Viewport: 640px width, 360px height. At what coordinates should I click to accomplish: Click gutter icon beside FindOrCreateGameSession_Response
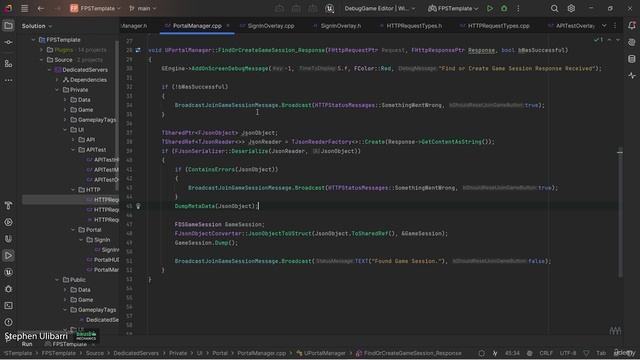(138, 50)
